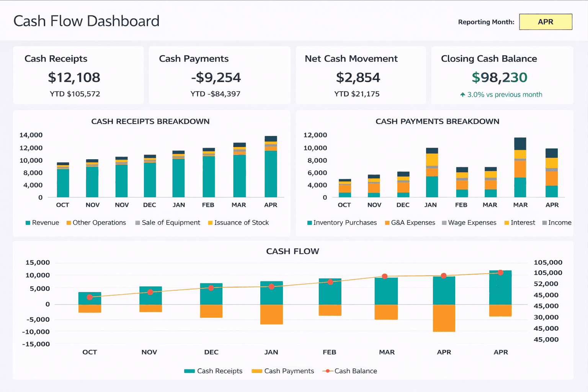Click the Closing Cash Balance value

[x=500, y=77]
